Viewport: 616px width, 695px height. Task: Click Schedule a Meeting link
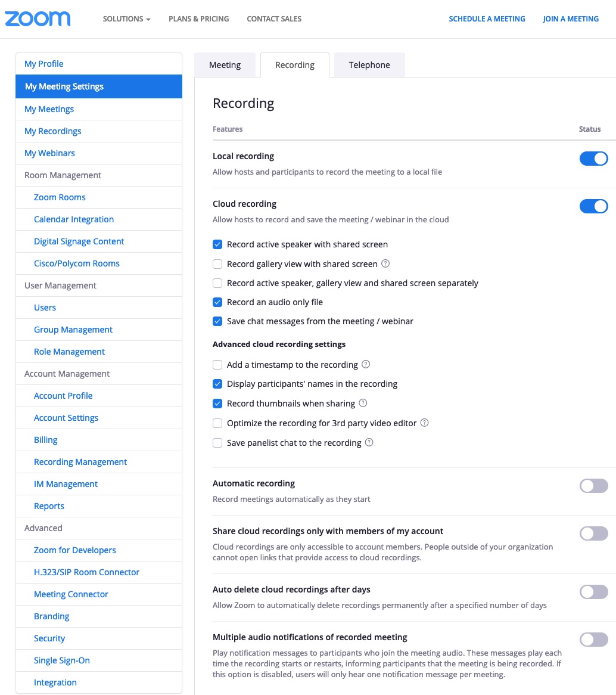(487, 19)
